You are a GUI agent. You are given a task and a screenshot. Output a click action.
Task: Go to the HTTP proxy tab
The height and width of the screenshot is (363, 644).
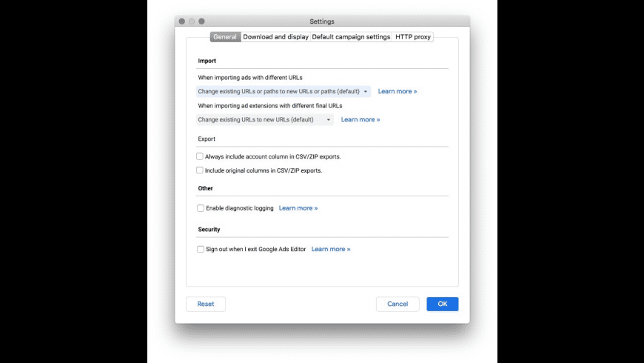tap(413, 37)
